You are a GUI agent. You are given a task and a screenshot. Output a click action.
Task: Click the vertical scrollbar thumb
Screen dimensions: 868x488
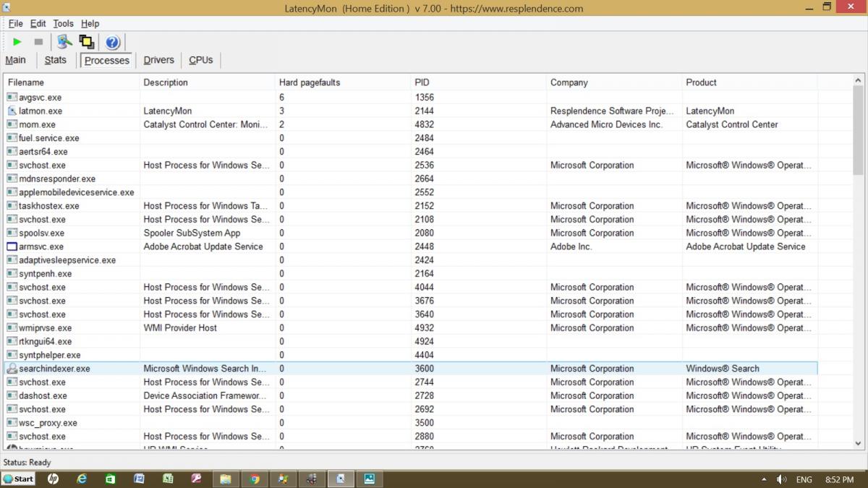859,131
